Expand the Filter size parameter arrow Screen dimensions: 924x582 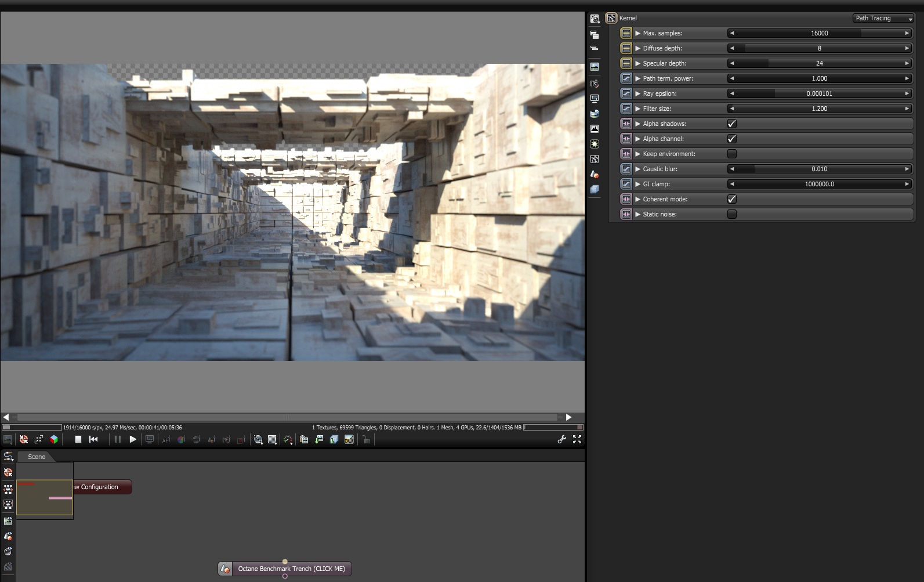pos(638,109)
